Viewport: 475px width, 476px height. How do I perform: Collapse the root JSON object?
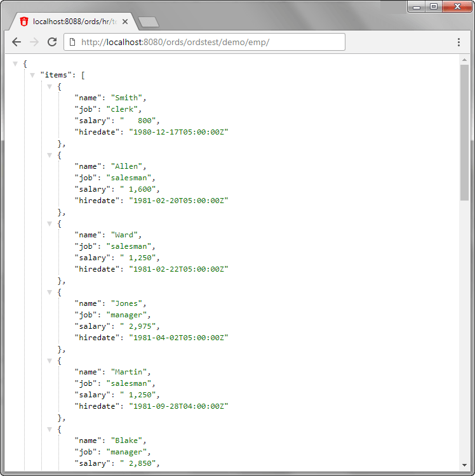pyautogui.click(x=15, y=63)
